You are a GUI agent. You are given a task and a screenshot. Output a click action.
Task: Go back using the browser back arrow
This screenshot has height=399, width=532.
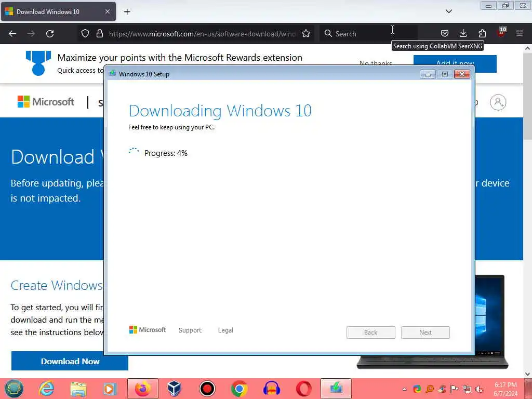coord(12,34)
